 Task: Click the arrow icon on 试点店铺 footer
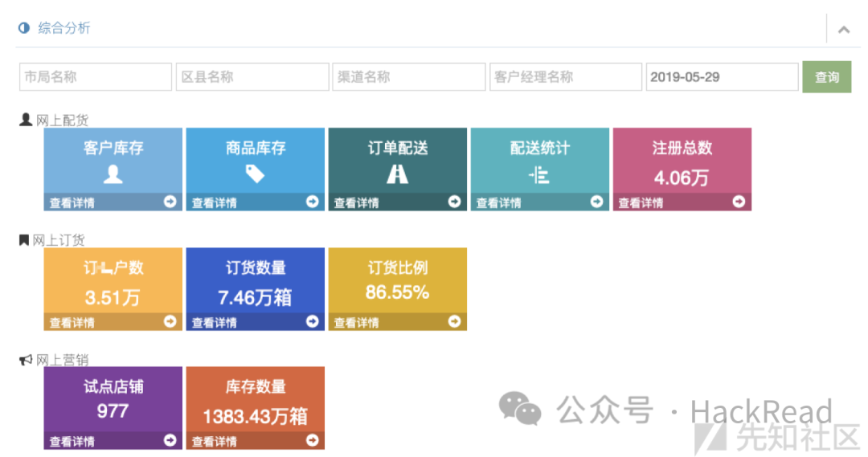coord(170,440)
